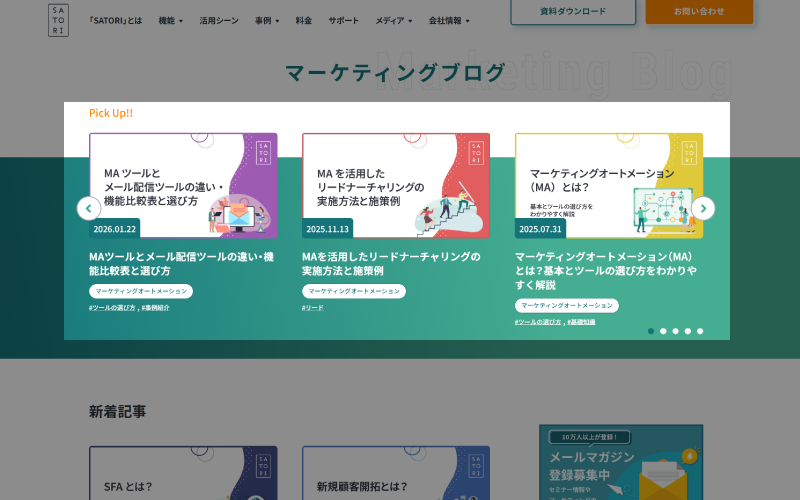Click the Pick Up!! label
The image size is (800, 500).
(x=111, y=113)
